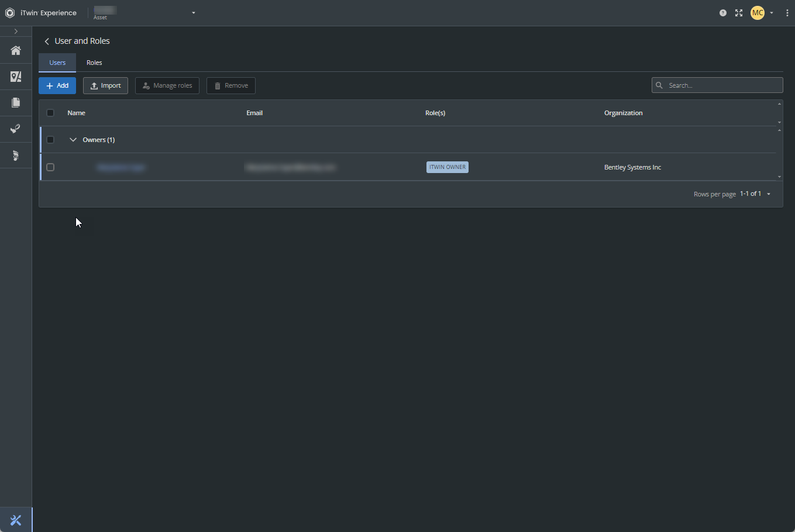
Task: Switch to the Users tab
Action: (x=57, y=63)
